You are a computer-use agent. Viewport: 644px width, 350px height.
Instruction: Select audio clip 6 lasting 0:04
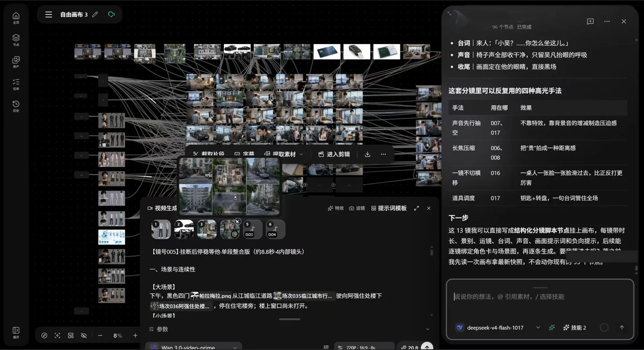[275, 229]
